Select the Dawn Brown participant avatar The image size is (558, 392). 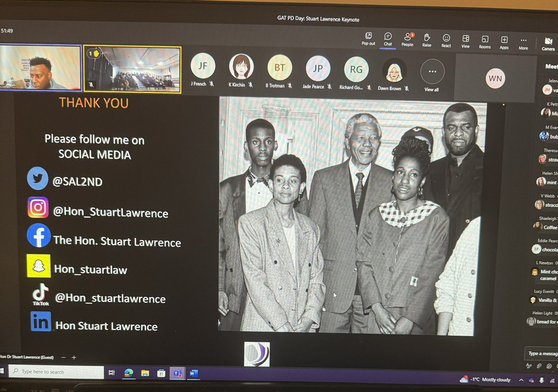[394, 71]
